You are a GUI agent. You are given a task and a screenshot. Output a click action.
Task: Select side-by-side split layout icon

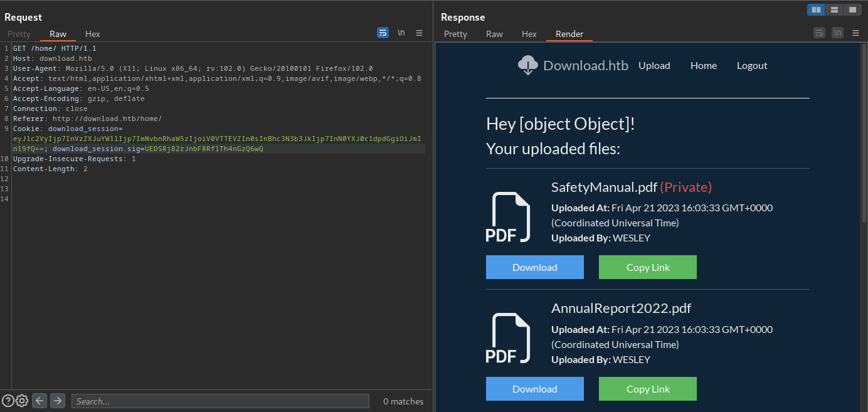coord(816,9)
